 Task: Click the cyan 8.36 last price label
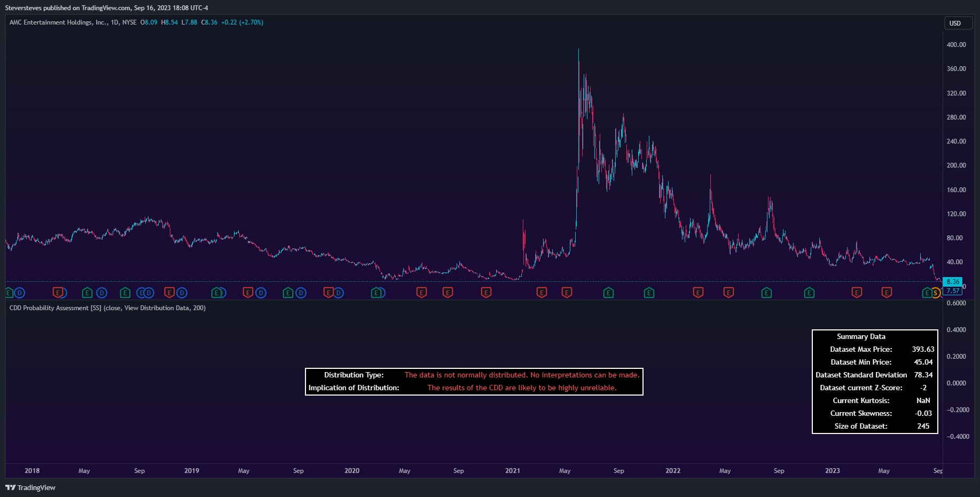click(x=953, y=281)
